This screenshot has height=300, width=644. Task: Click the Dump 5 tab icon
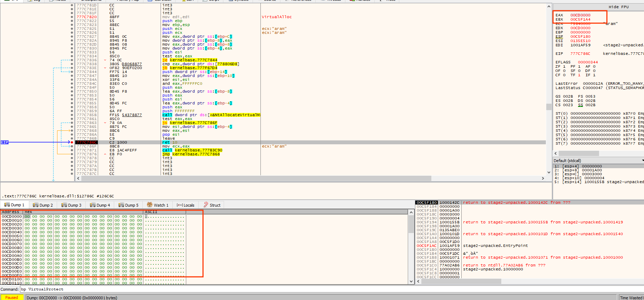coord(121,205)
